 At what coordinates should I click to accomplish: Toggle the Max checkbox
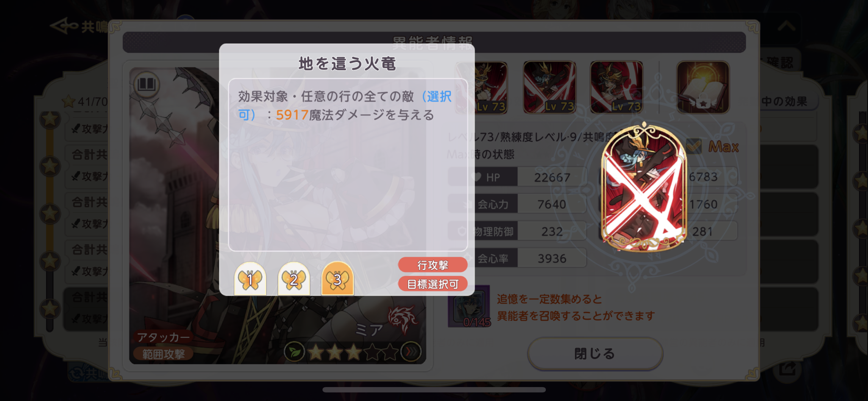[x=694, y=146]
